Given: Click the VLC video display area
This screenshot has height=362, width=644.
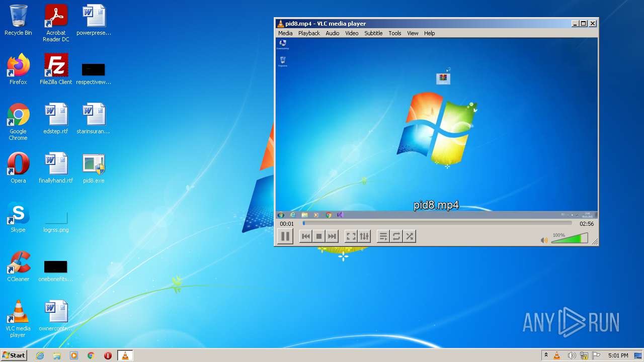Looking at the screenshot, I should tap(437, 128).
